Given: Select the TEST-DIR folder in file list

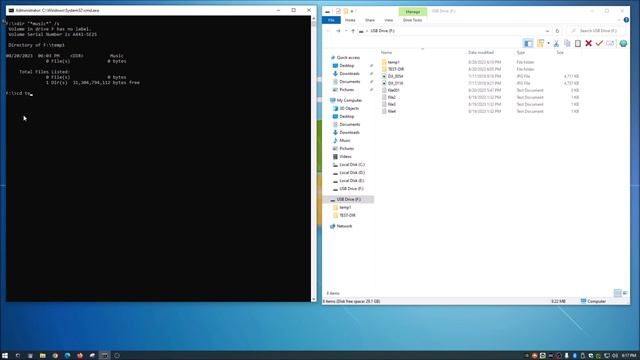Looking at the screenshot, I should coord(396,69).
